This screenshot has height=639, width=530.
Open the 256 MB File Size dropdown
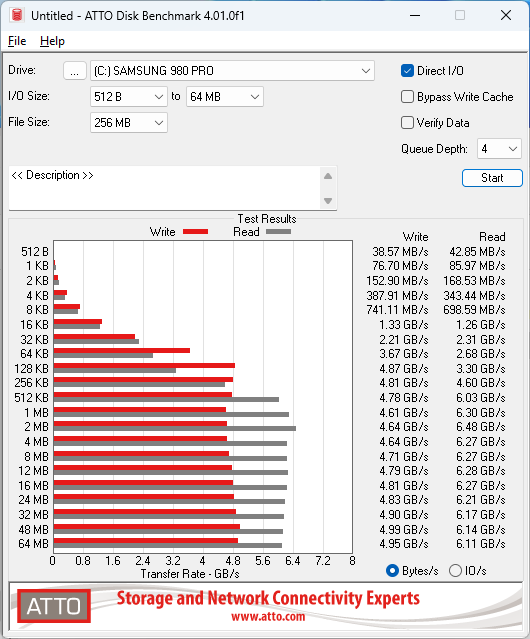(x=128, y=123)
